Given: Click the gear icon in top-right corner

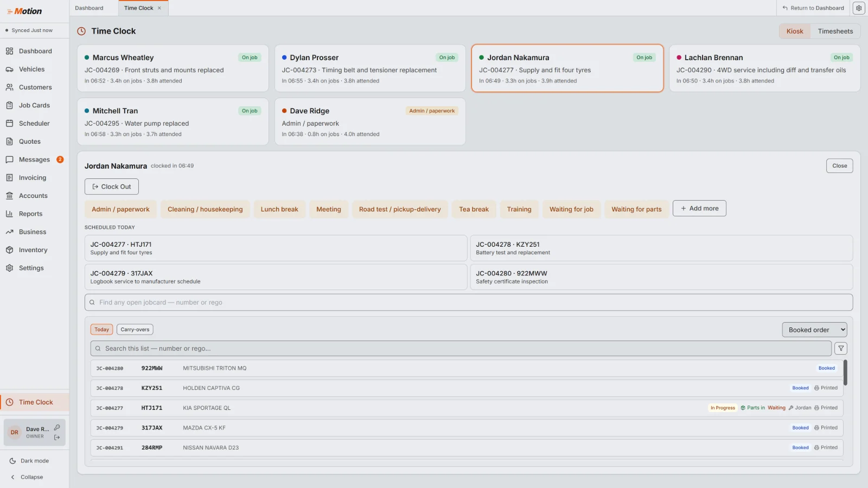Looking at the screenshot, I should point(859,8).
